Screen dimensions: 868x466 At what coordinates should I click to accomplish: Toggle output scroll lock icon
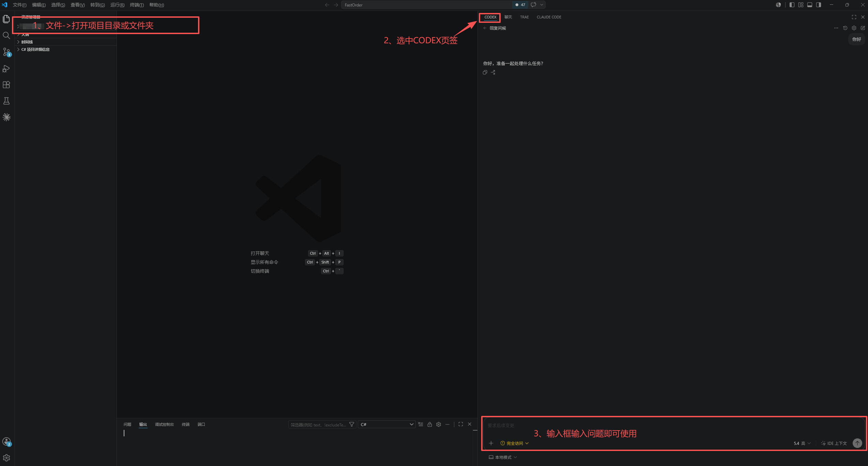[430, 424]
